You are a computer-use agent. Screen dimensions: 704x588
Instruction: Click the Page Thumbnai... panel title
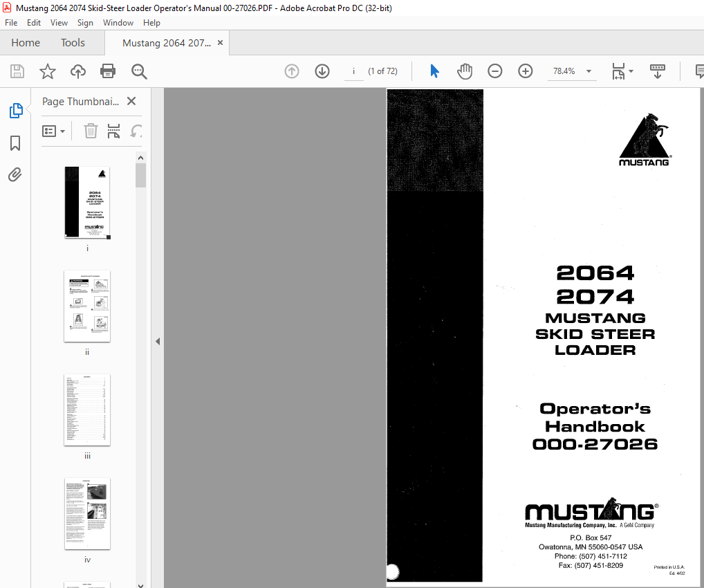tap(80, 102)
